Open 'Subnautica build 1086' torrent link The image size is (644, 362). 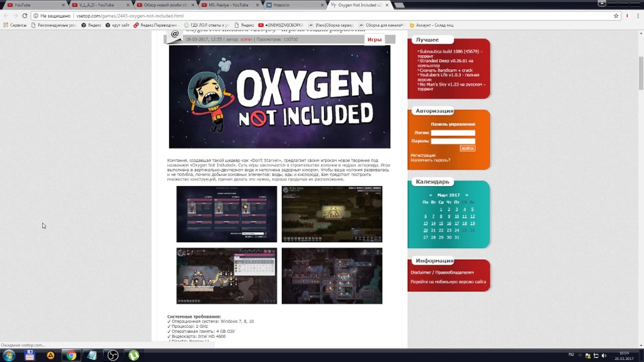(451, 54)
